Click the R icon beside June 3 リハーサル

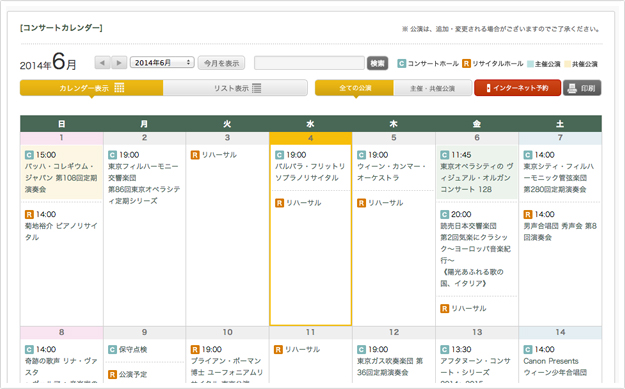pos(195,155)
